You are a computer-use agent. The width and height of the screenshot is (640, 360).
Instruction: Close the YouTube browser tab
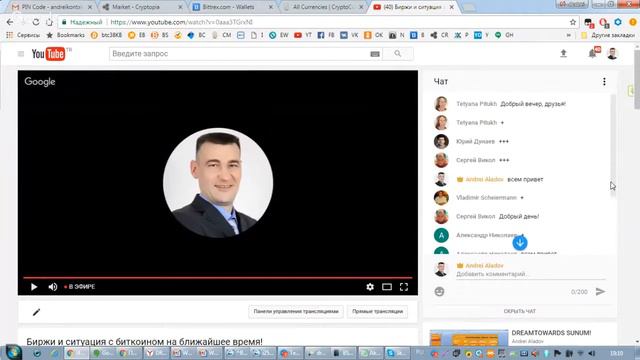pos(452,7)
